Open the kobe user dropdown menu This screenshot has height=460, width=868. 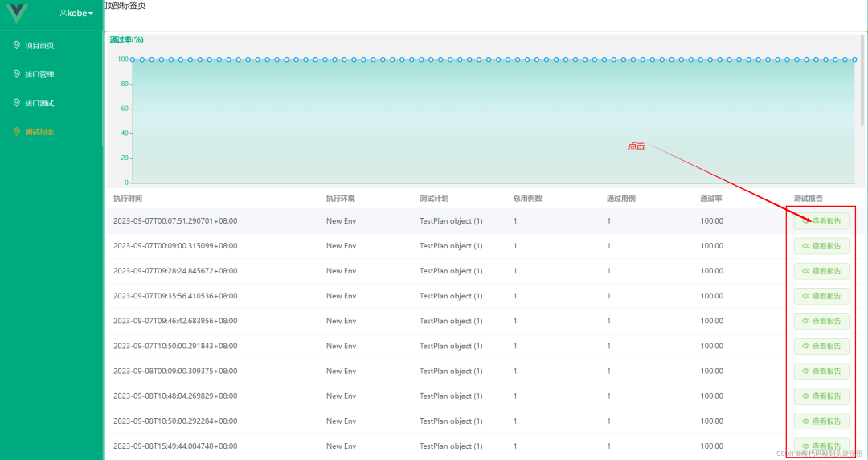pyautogui.click(x=76, y=13)
